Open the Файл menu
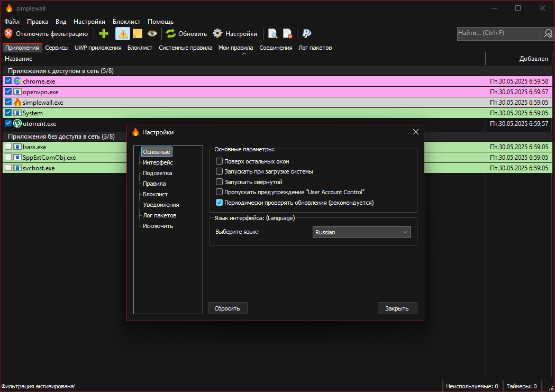Screen dimensions: 555x392 click(12, 22)
